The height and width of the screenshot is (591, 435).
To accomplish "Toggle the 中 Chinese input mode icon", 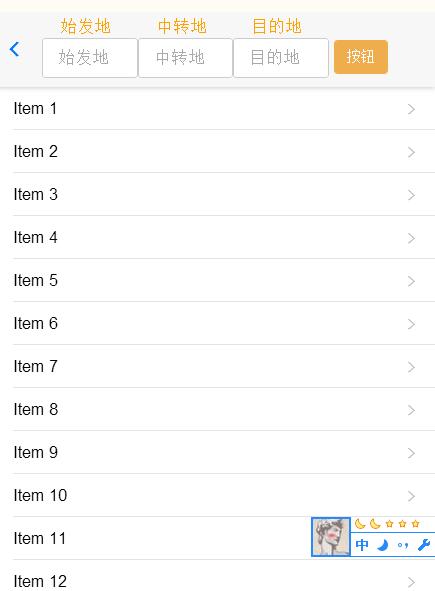I will [362, 545].
